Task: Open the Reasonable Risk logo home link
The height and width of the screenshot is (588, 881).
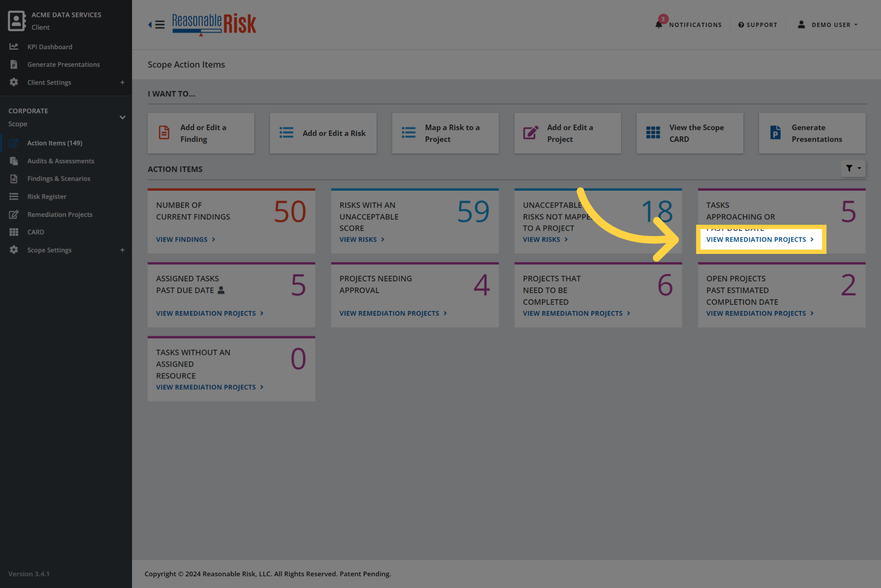Action: point(214,24)
